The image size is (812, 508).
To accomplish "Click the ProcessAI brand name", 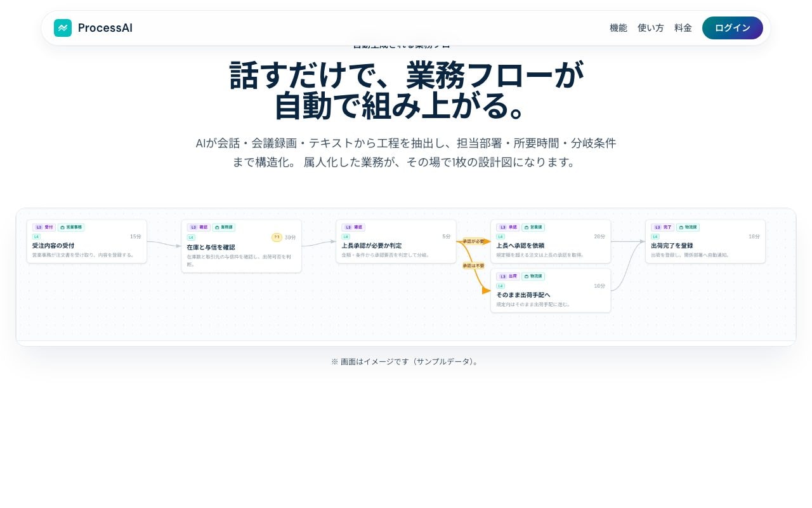I will 105,28.
